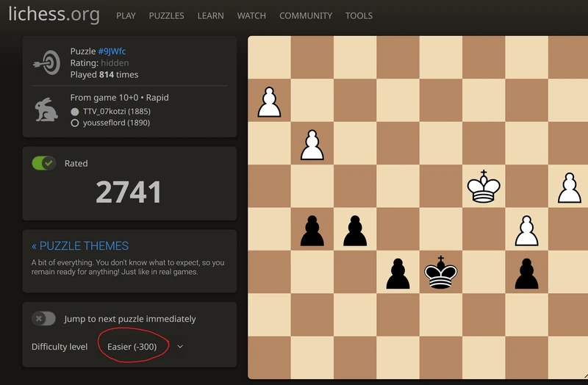The width and height of the screenshot is (588, 385).
Task: Click the white circle beside yousseflord
Action: click(x=75, y=123)
